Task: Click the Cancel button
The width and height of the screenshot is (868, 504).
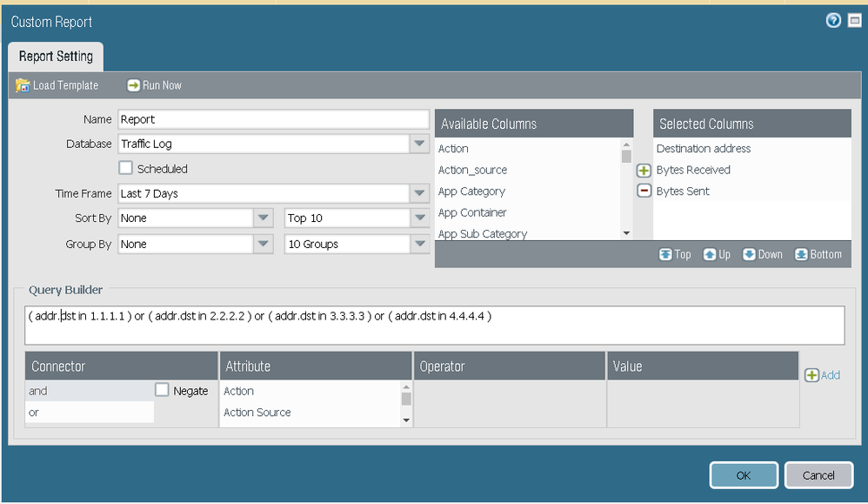Action: [818, 475]
